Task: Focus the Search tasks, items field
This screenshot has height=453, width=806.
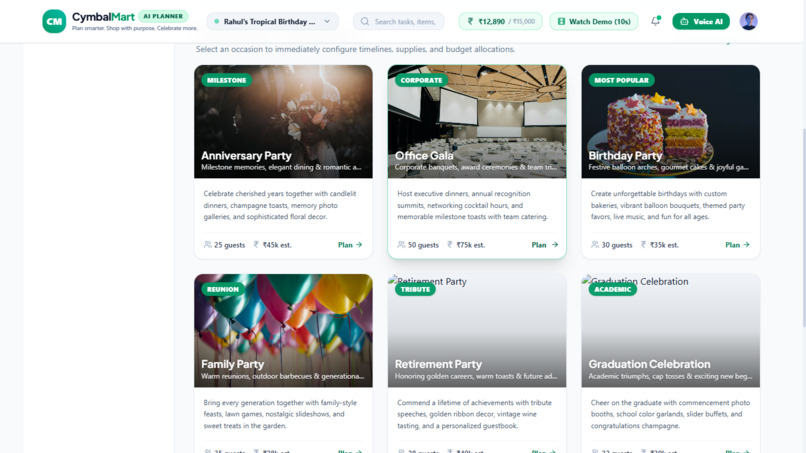Action: pos(398,22)
